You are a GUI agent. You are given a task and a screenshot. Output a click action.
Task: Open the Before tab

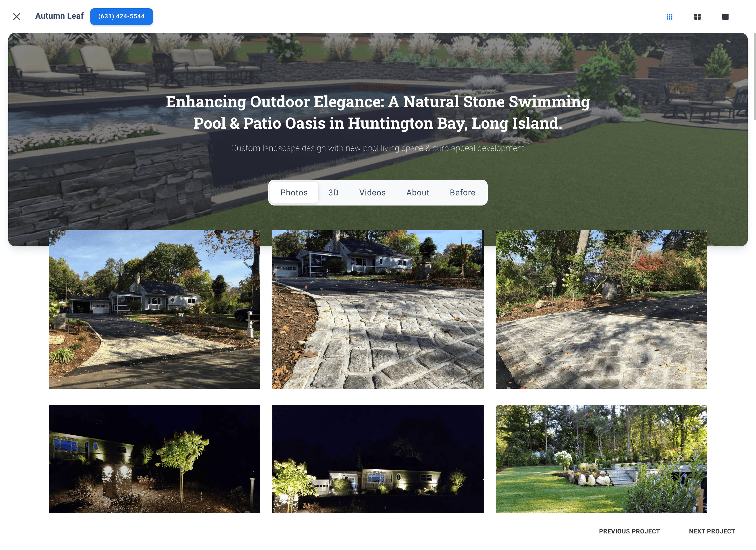tap(462, 193)
